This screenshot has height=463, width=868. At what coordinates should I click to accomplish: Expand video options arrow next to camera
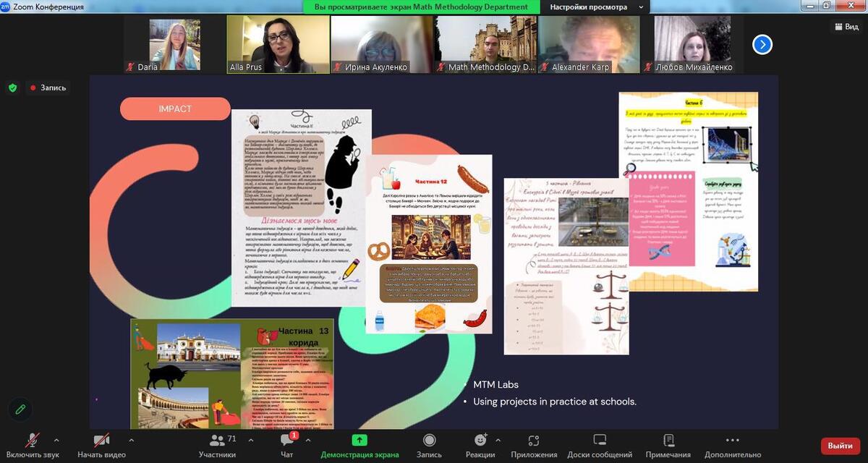[x=131, y=440]
